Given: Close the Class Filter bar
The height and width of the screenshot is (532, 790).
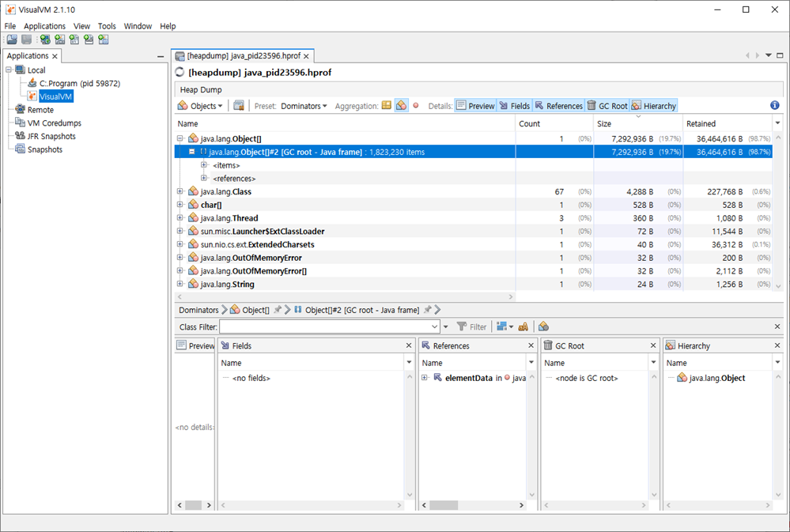Looking at the screenshot, I should (777, 326).
